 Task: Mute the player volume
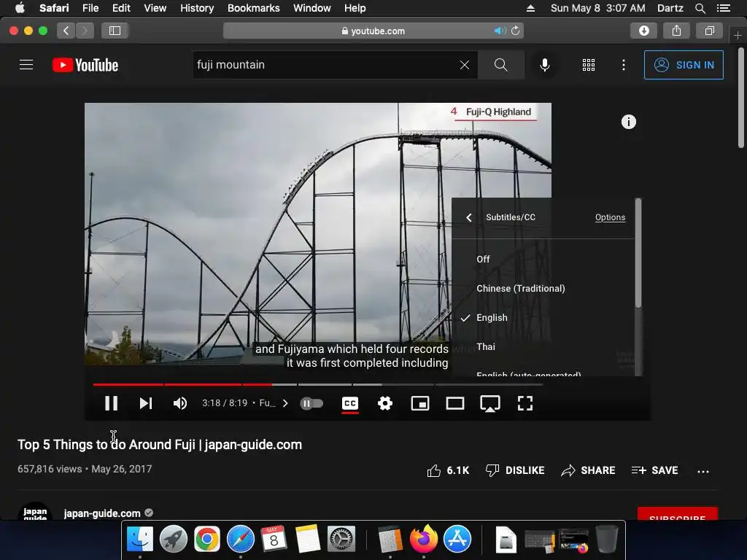pos(180,403)
